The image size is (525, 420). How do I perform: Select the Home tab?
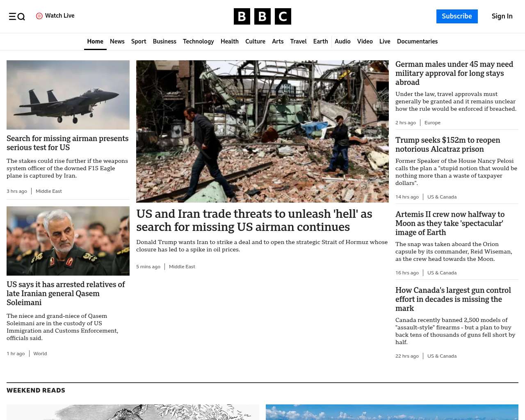pos(95,41)
